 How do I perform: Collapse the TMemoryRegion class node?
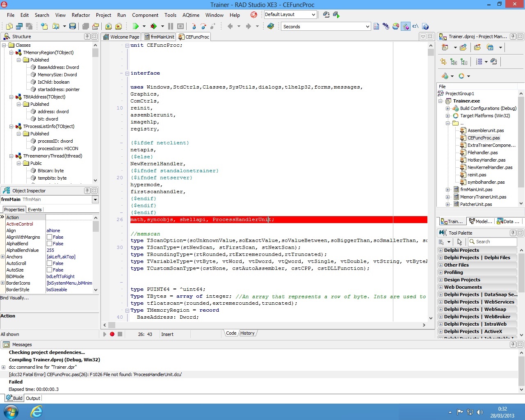click(x=11, y=52)
